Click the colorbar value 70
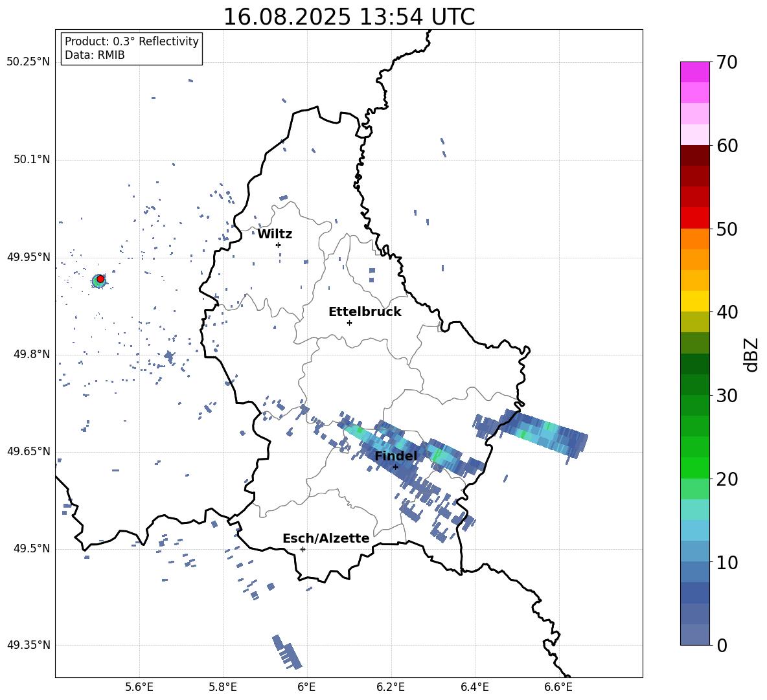Viewport: 767px width, 700px height. point(727,63)
